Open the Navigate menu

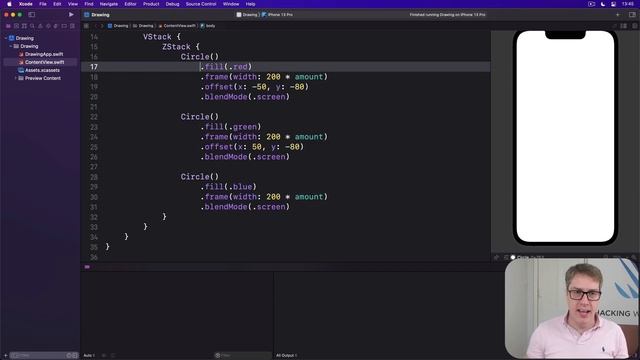coord(109,4)
